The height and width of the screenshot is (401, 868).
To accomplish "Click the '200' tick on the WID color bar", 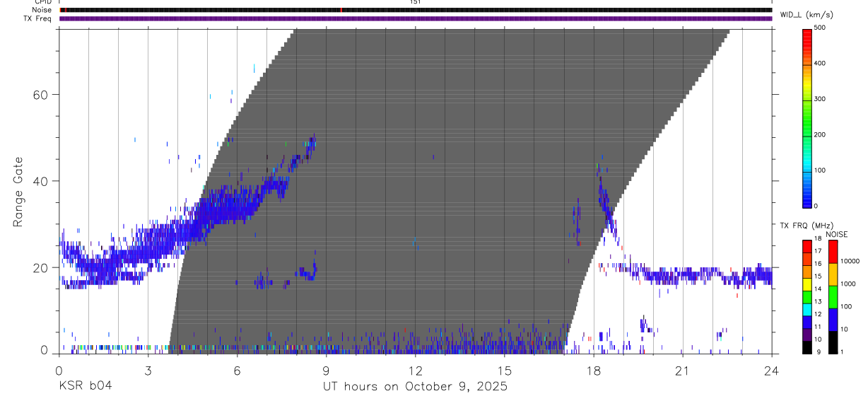I will 820,134.
